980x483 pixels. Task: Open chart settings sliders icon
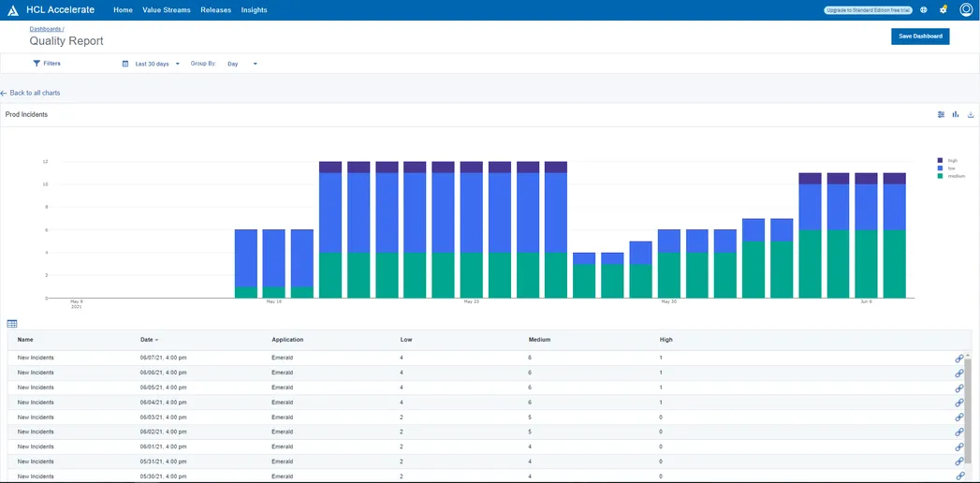(x=942, y=114)
